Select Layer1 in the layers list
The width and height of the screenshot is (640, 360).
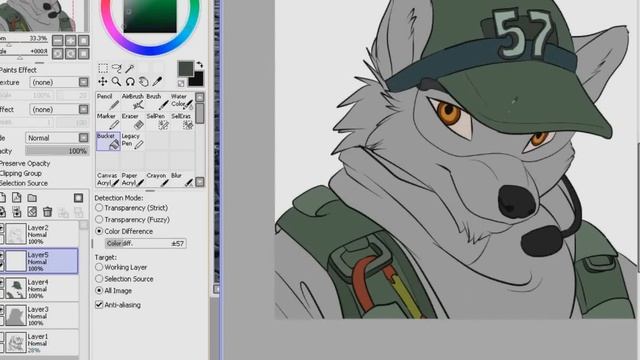tap(40, 343)
